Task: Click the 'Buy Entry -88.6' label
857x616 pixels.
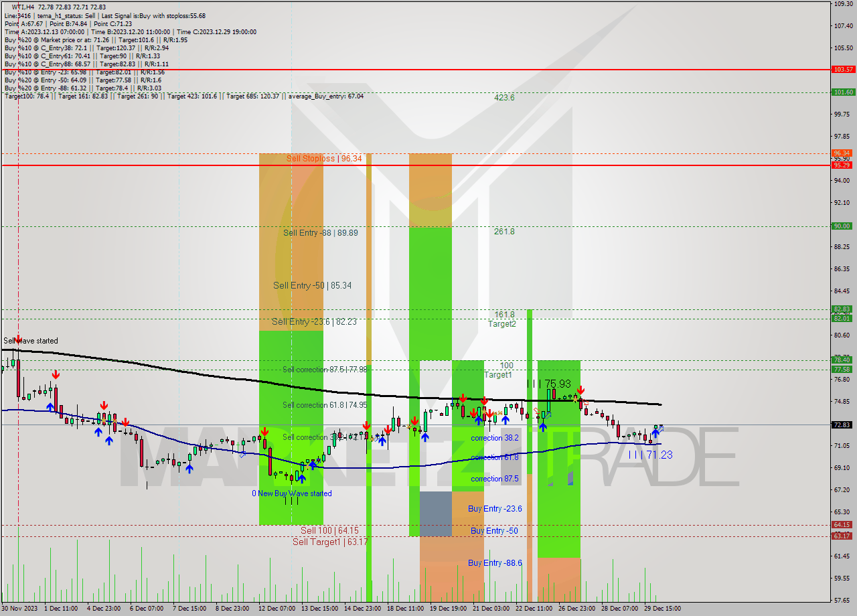Action: tap(495, 562)
